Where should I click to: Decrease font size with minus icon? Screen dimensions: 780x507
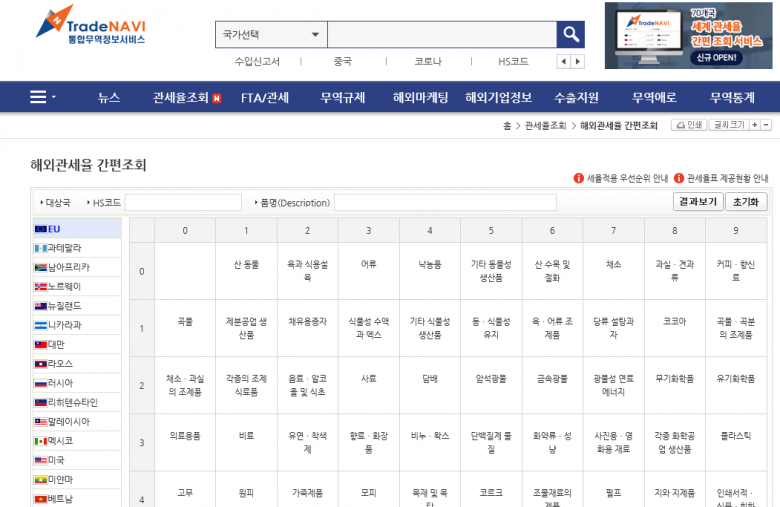click(766, 125)
